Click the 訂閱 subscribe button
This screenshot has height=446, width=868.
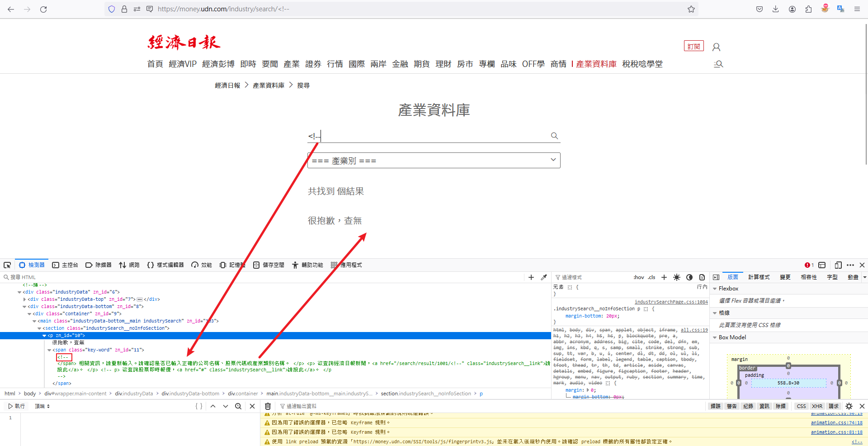click(694, 46)
